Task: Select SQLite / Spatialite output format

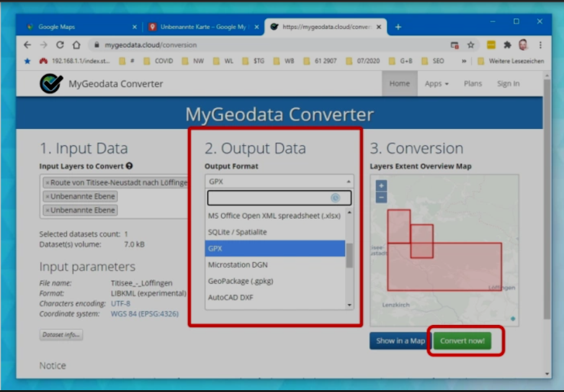Action: (x=275, y=232)
